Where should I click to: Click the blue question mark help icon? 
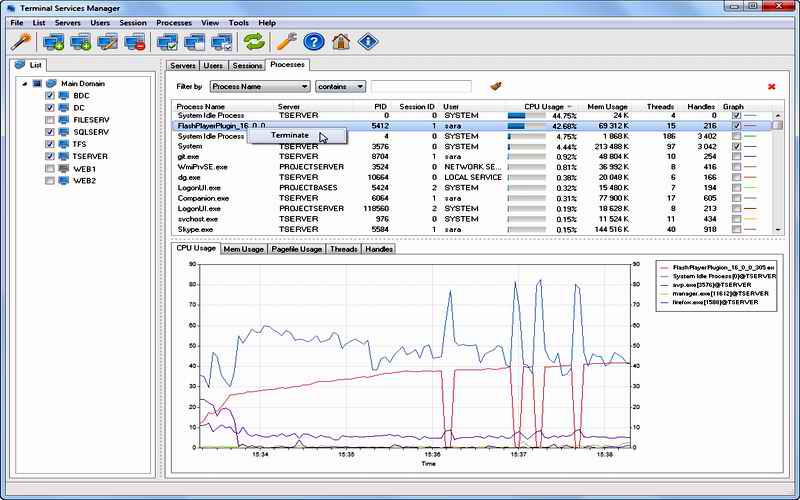pos(314,42)
